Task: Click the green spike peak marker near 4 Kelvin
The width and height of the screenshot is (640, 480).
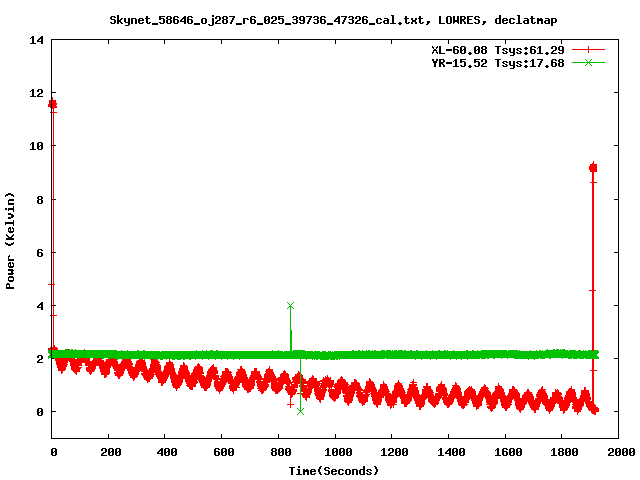Action: [290, 306]
